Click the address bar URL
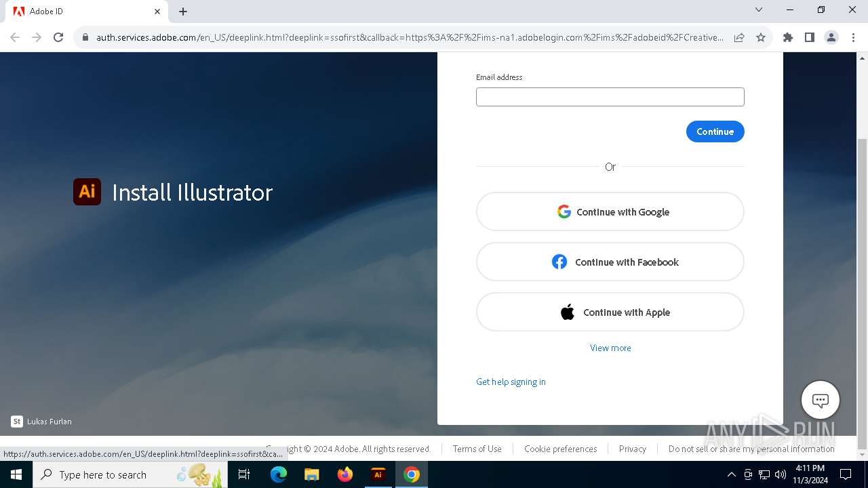868x488 pixels. click(x=410, y=37)
